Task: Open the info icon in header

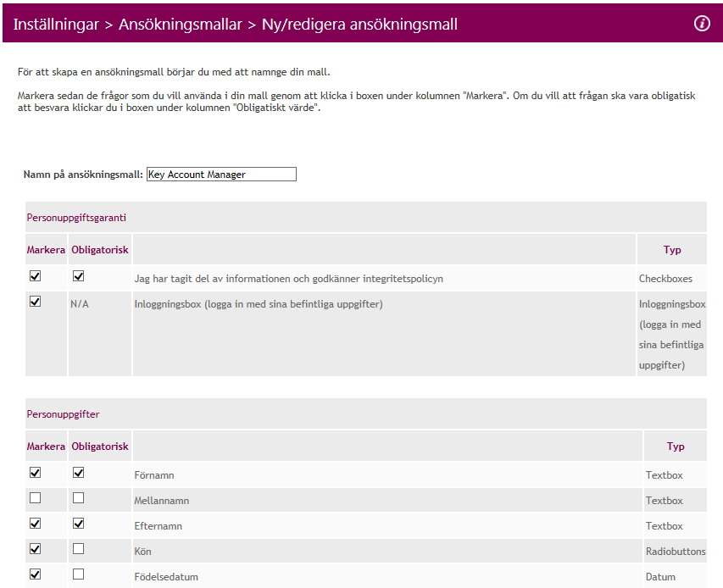Action: click(x=702, y=23)
